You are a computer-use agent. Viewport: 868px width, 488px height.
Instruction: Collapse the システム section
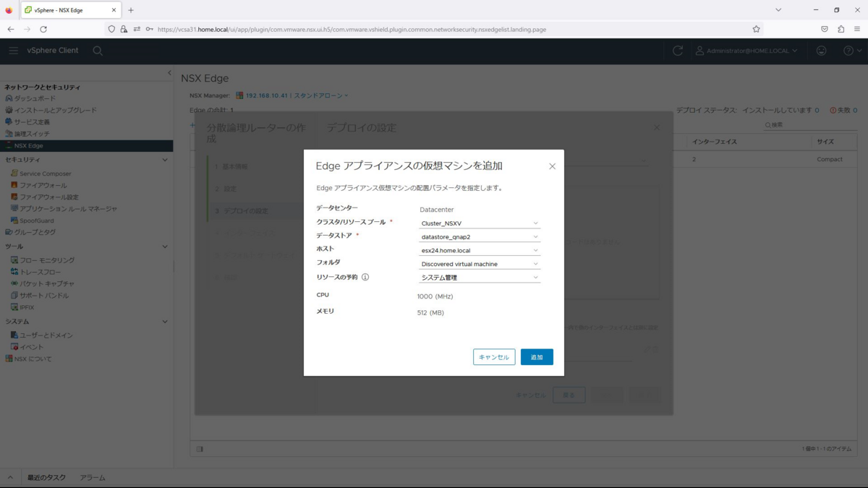(x=165, y=322)
